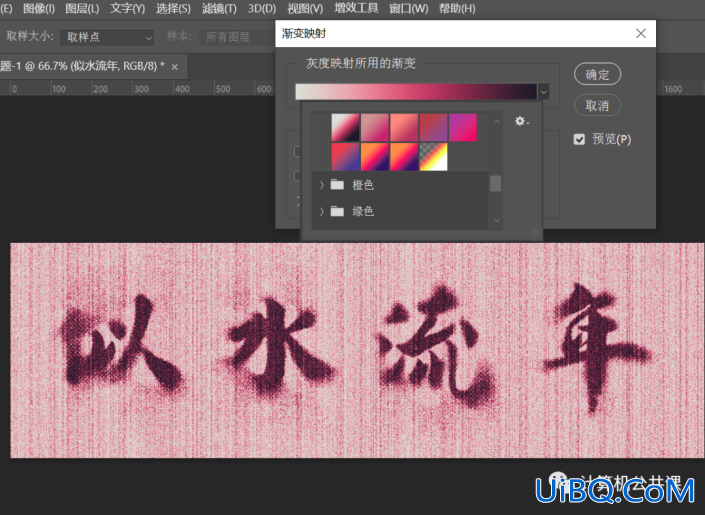Image resolution: width=705 pixels, height=515 pixels.
Task: Select the red-to-purple gradient preset in top row
Action: point(433,127)
